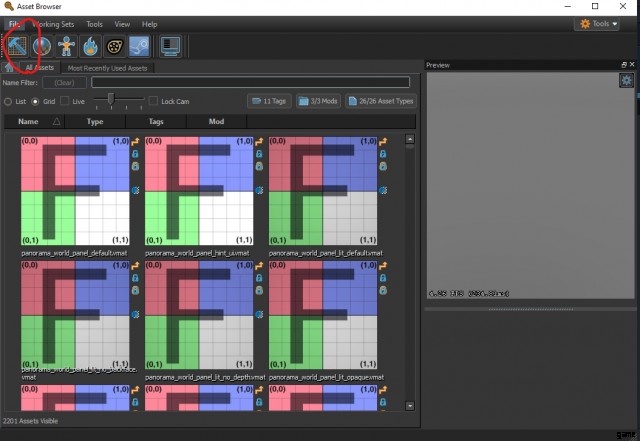The image size is (640, 441).
Task: Enable the Live checkbox
Action: [66, 101]
